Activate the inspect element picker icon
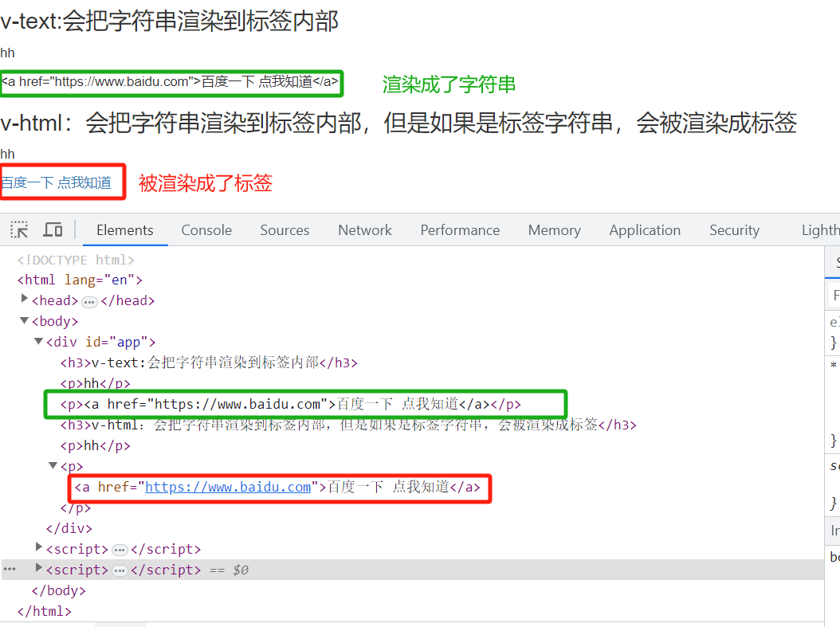840x627 pixels. pyautogui.click(x=19, y=229)
